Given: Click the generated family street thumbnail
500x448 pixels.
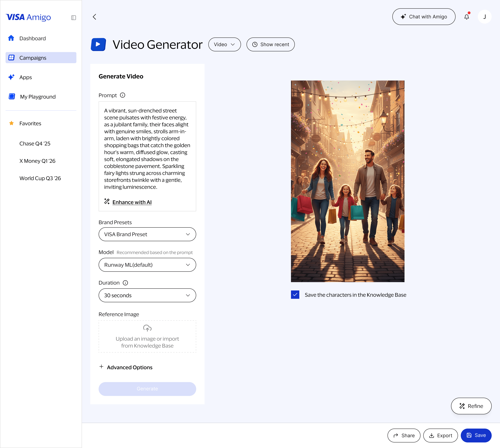Looking at the screenshot, I should [x=347, y=181].
